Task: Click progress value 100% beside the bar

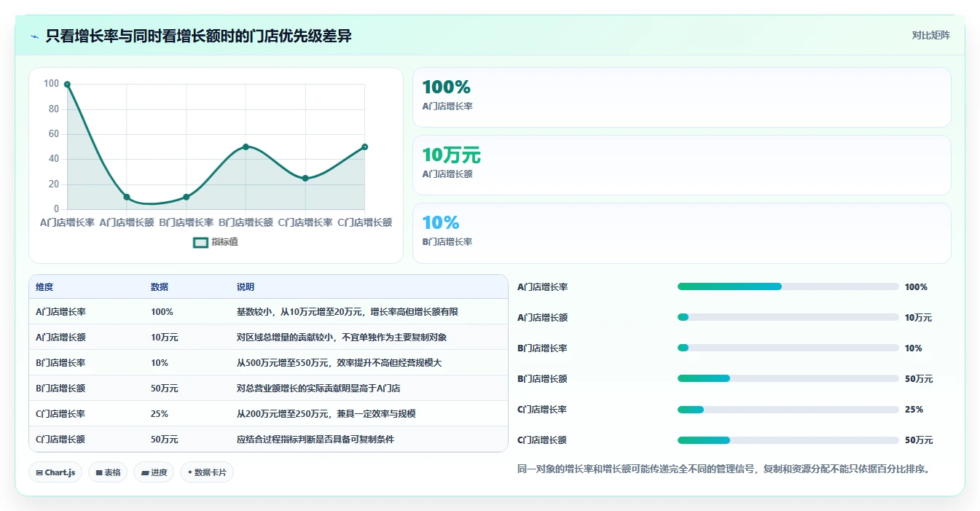Action: click(x=916, y=286)
